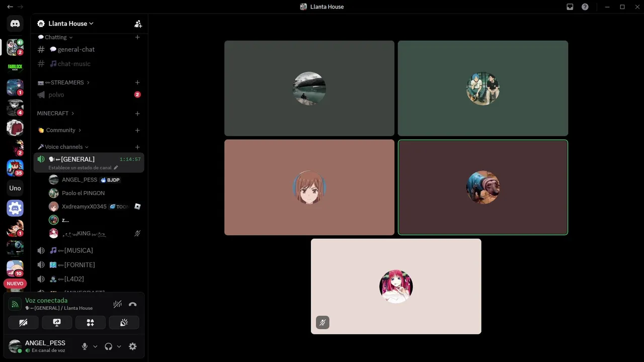Join the [MUSICA] voice channel
Viewport: 644px width, 362px height.
[89, 250]
